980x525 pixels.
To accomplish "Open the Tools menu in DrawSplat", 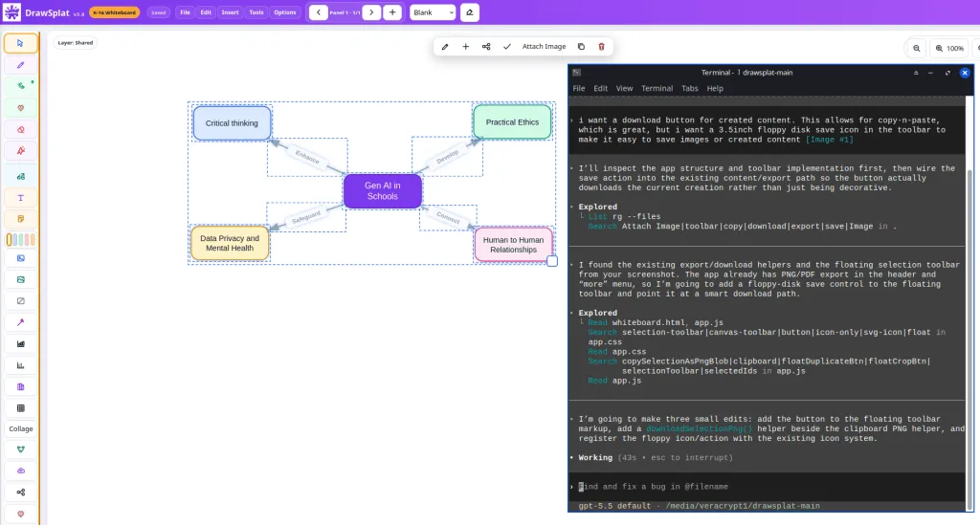I will [x=256, y=12].
